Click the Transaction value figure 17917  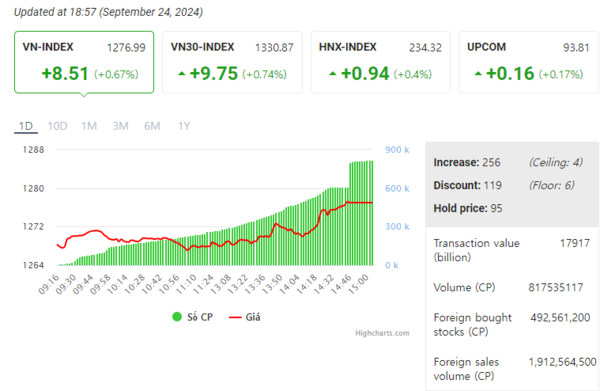click(x=575, y=243)
